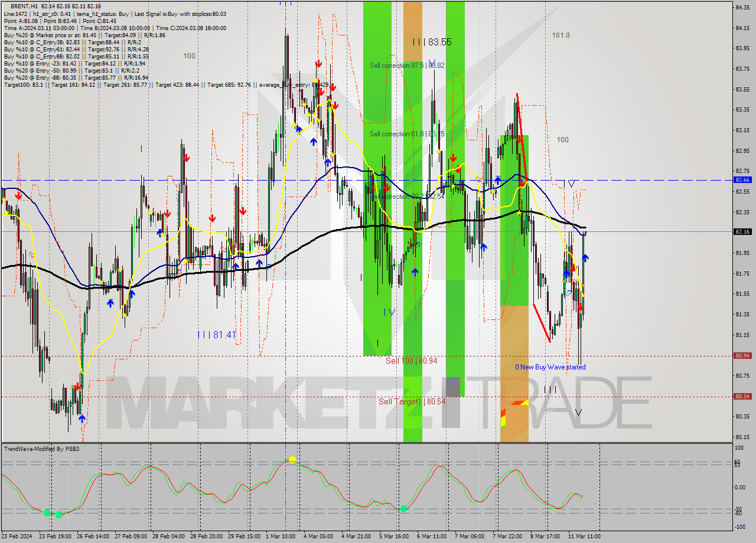Click the Buy %10 @ C_Entry88: 82.02 line

coord(76,56)
